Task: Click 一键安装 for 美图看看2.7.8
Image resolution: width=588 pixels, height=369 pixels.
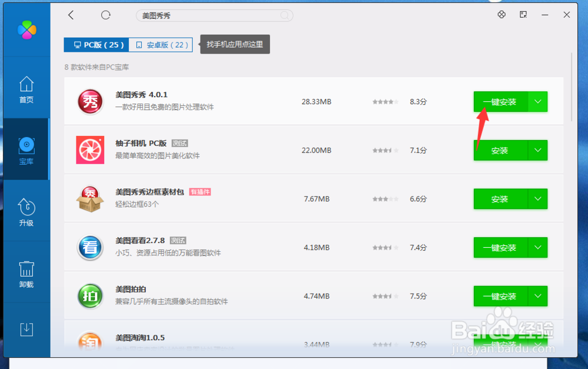Action: (500, 247)
